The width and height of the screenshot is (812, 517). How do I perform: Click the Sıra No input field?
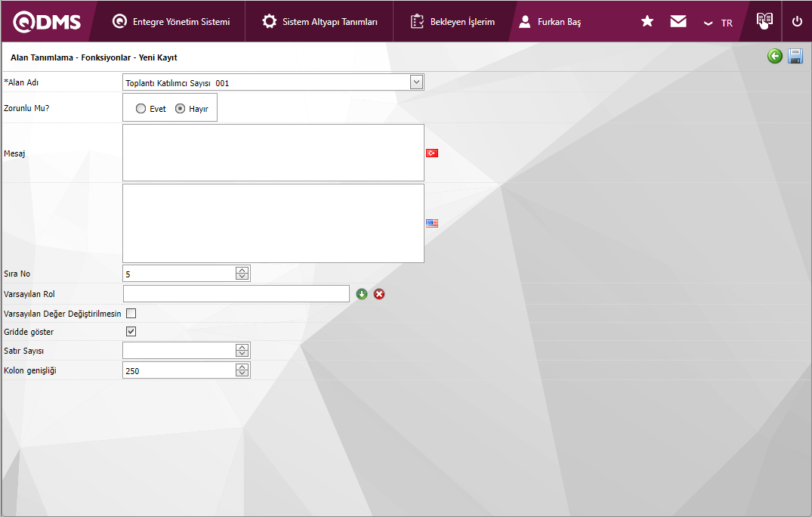(x=179, y=274)
